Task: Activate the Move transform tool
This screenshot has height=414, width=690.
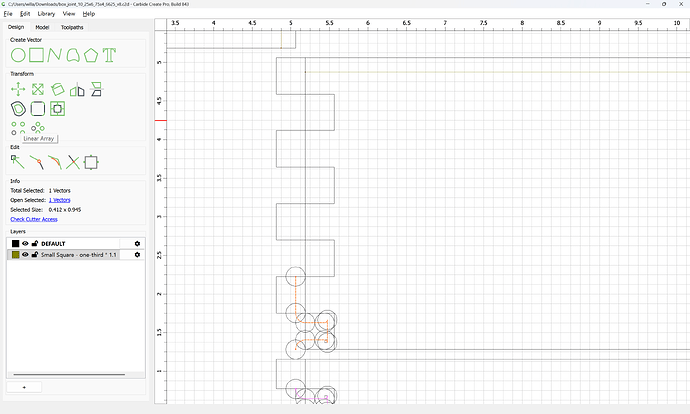Action: coord(18,89)
